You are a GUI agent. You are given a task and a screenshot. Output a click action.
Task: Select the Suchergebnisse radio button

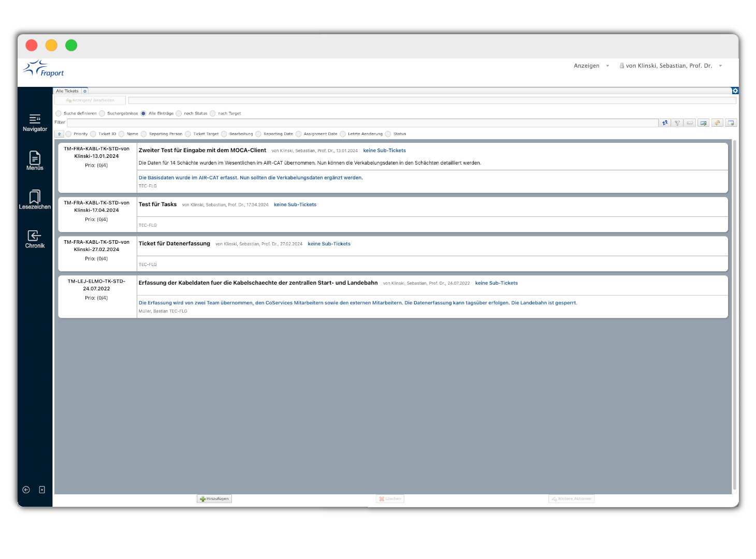point(102,113)
